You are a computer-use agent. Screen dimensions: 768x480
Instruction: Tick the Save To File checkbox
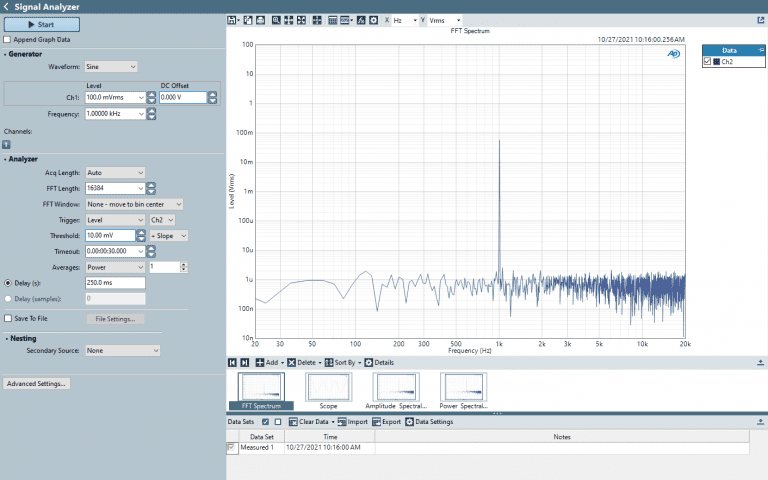(x=9, y=319)
